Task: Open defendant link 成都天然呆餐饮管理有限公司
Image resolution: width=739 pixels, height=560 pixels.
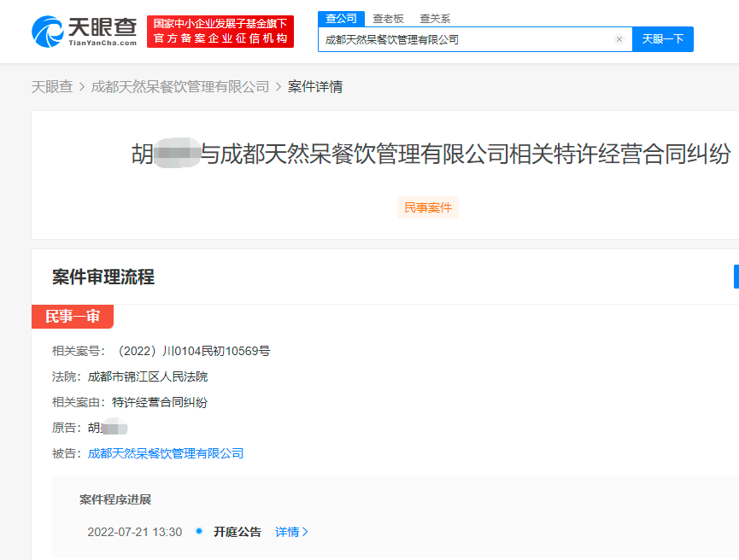Action: (x=166, y=453)
